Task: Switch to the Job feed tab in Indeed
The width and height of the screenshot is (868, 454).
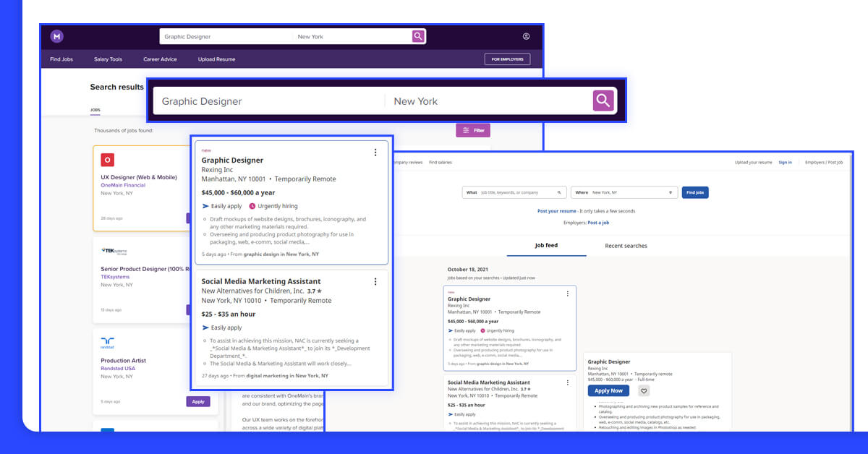Action: pyautogui.click(x=546, y=246)
